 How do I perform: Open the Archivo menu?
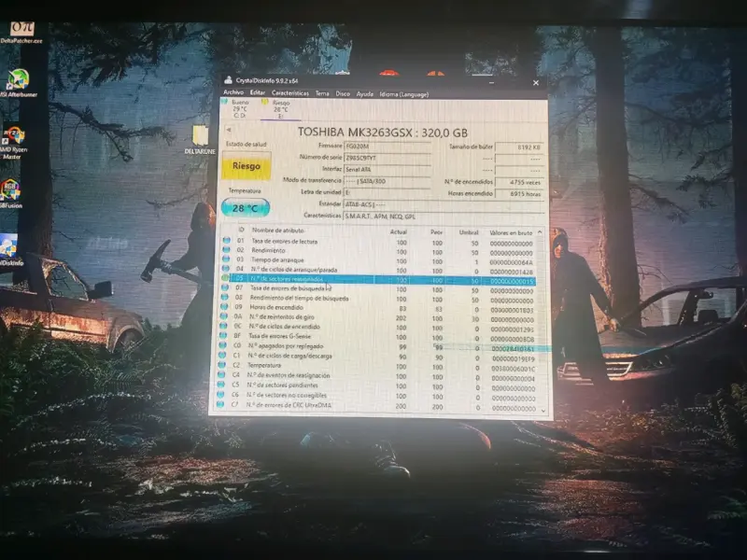(x=233, y=92)
